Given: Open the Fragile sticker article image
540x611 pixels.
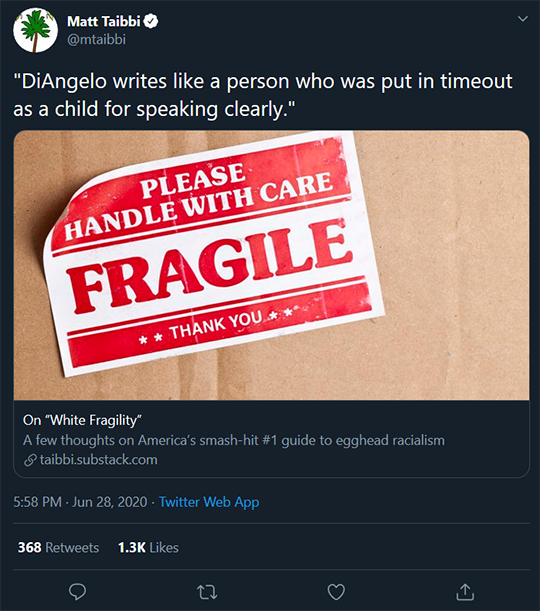Looking at the screenshot, I should [271, 265].
